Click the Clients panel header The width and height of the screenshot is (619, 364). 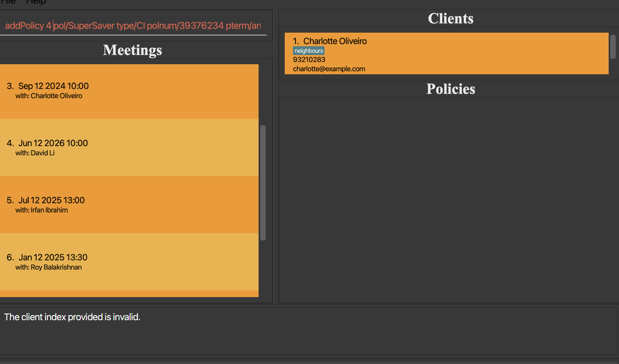451,18
